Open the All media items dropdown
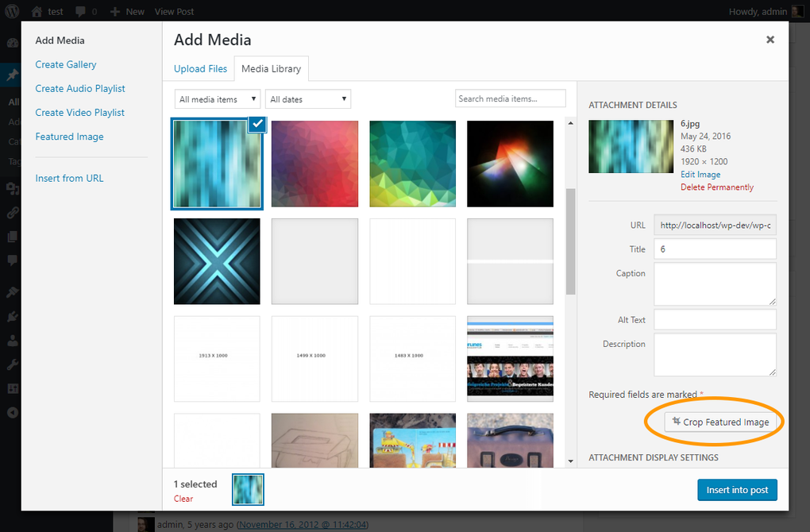 click(x=215, y=98)
